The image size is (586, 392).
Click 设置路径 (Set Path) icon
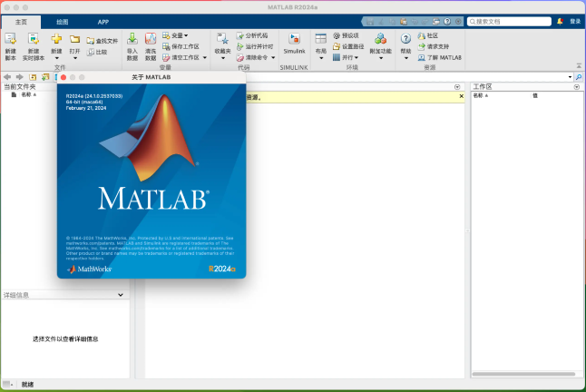(x=337, y=46)
